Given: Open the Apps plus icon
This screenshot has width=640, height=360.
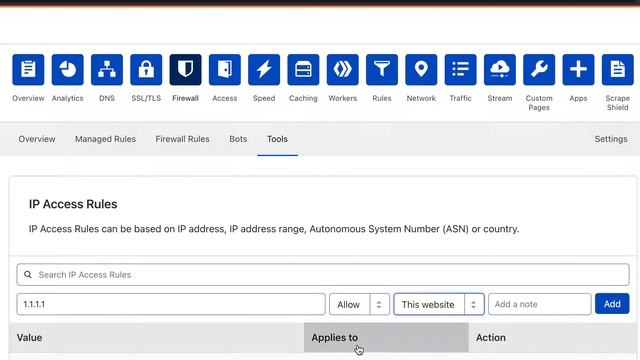Looking at the screenshot, I should [x=578, y=69].
